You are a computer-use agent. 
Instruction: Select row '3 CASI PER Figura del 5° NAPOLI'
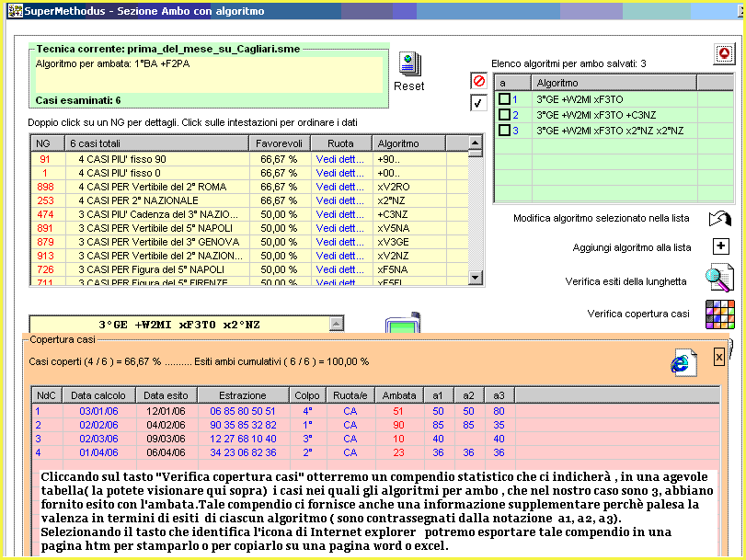(249, 269)
